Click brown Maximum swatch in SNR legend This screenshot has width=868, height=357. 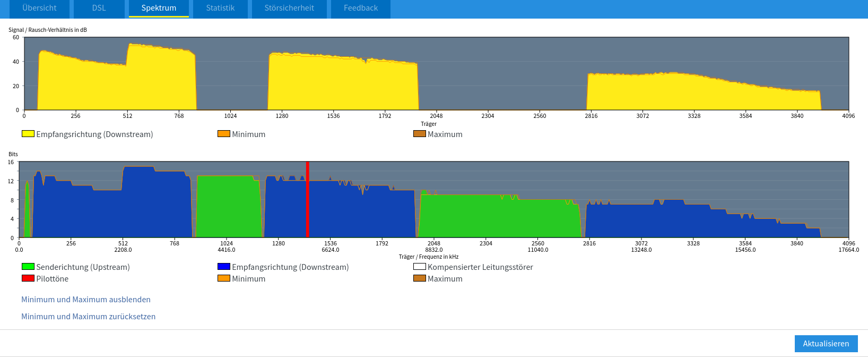pos(420,134)
